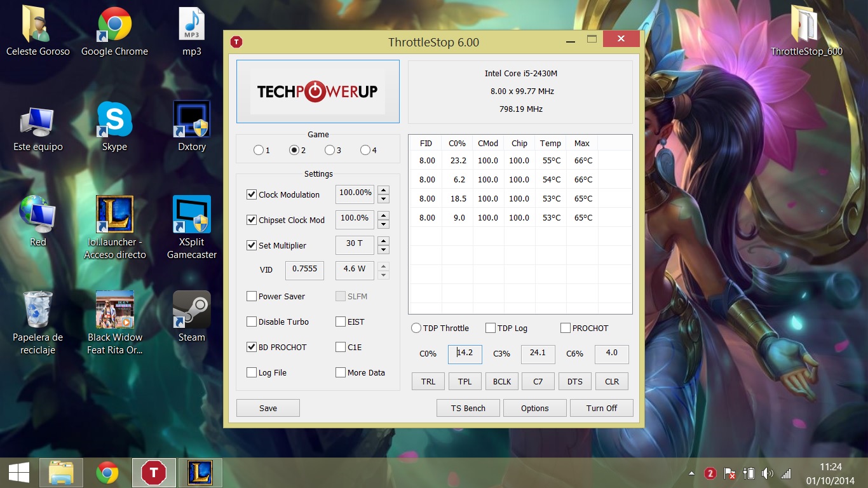
Task: Uncheck the Set Multiplier checkbox
Action: coord(252,245)
